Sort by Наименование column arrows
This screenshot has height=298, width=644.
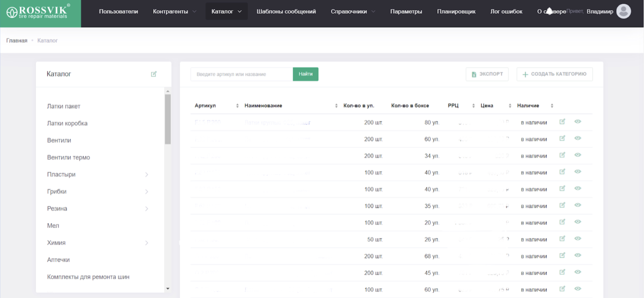click(x=336, y=106)
